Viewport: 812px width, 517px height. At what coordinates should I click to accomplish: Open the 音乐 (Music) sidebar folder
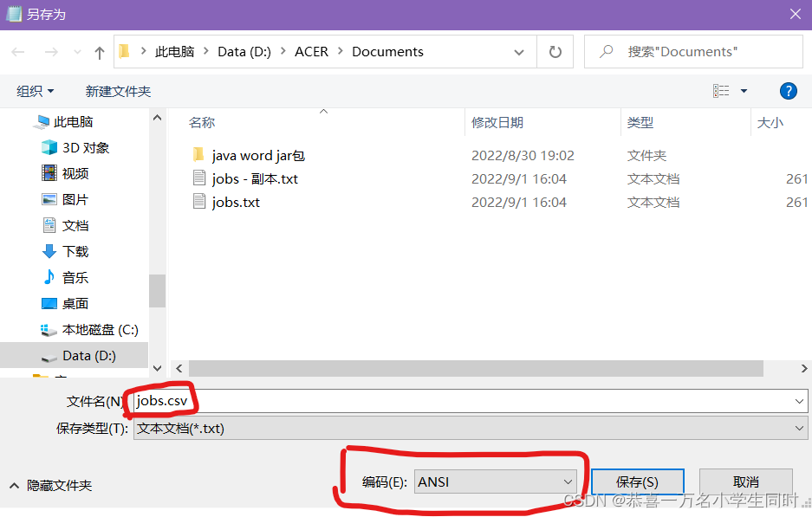[72, 277]
